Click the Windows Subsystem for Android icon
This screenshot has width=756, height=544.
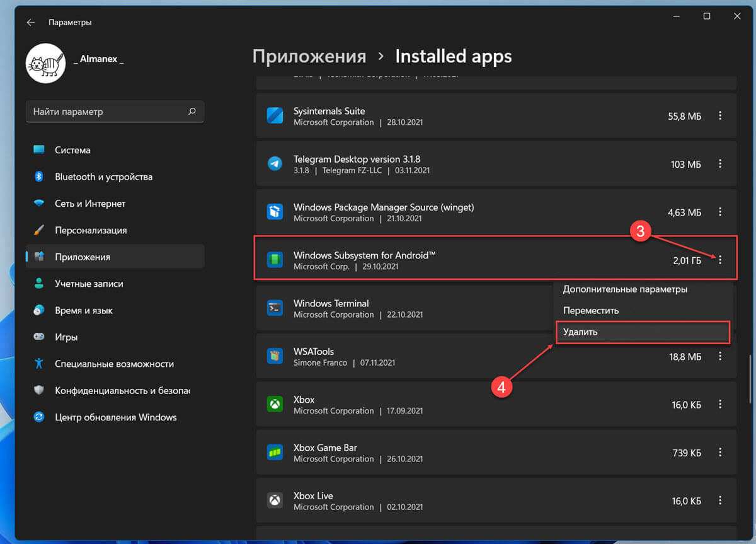click(x=275, y=260)
